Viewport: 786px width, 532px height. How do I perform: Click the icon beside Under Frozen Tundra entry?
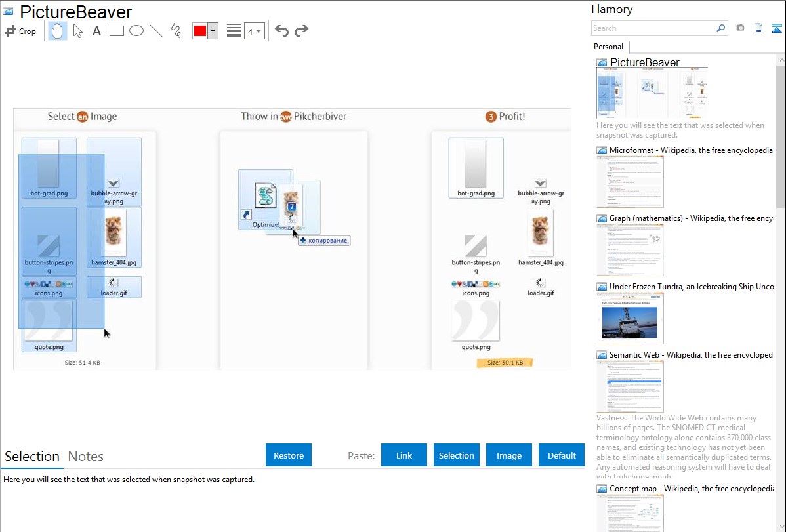point(602,287)
